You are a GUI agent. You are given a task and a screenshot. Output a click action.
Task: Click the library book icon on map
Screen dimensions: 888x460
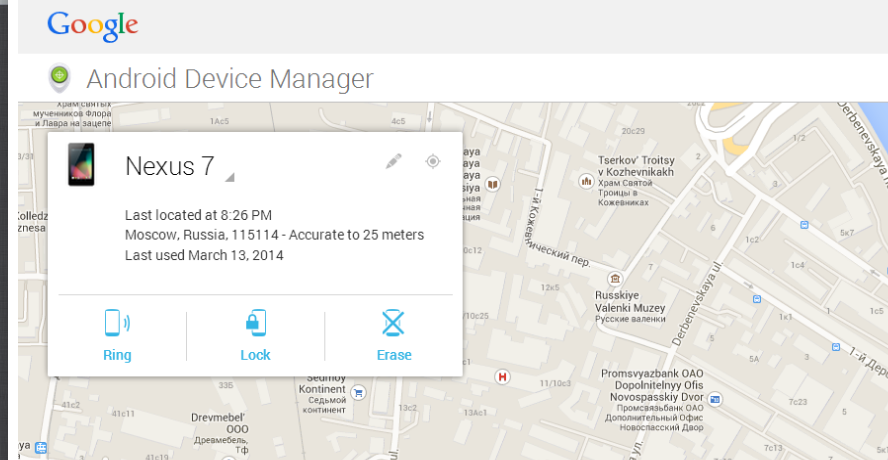tap(493, 184)
